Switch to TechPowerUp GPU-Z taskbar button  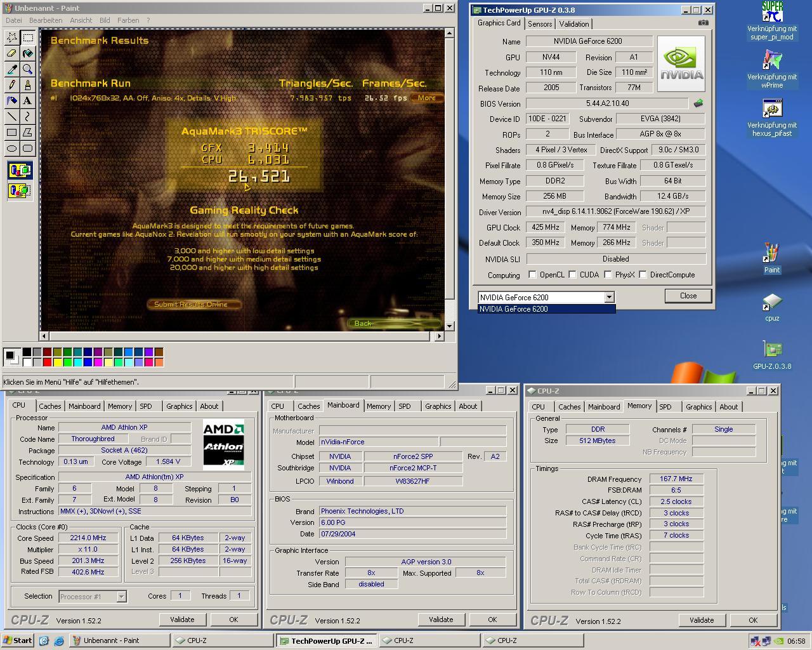point(326,640)
